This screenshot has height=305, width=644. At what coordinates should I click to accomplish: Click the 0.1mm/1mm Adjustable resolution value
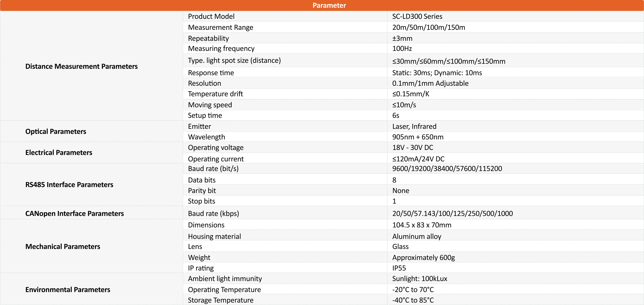coord(430,83)
